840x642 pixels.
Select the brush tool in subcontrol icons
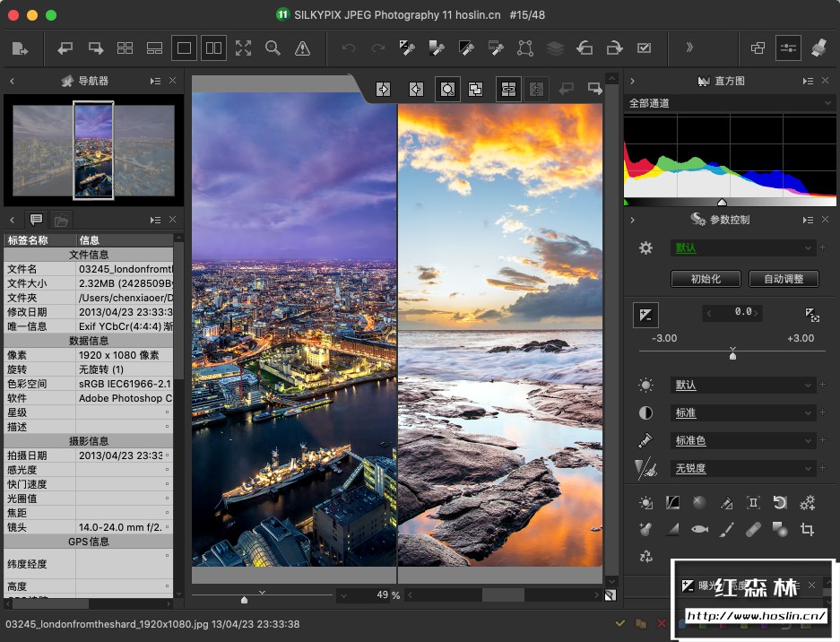click(x=726, y=530)
